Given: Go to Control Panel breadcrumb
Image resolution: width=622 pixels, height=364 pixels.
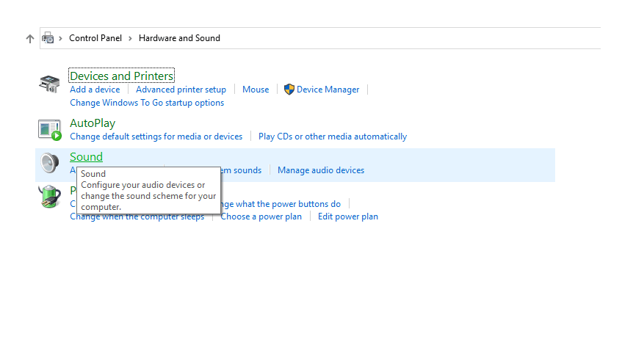Looking at the screenshot, I should click(95, 38).
